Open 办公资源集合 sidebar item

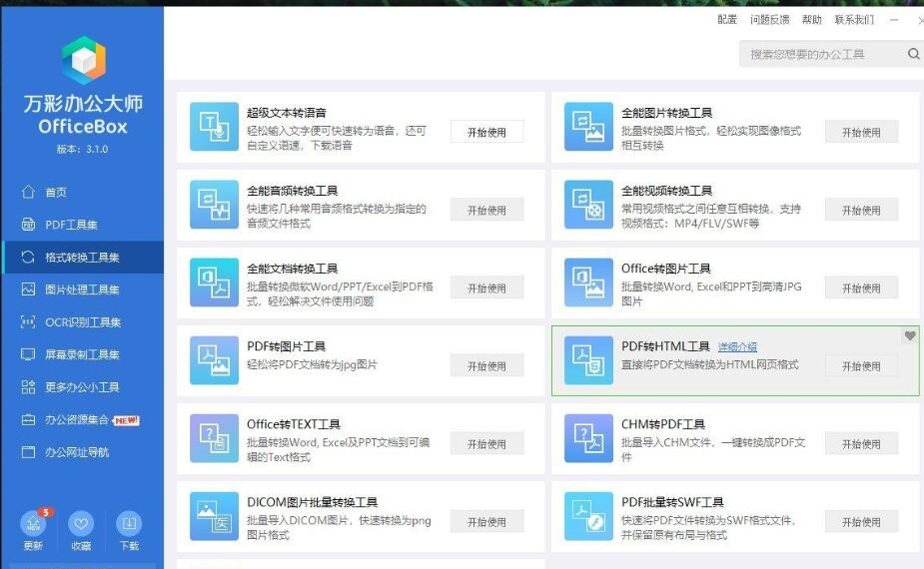point(83,420)
